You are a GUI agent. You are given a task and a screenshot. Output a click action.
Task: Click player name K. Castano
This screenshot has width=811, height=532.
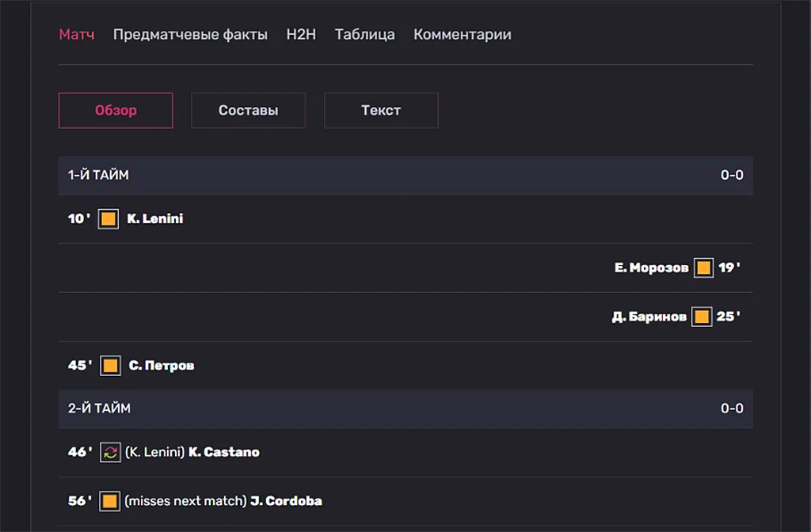(x=224, y=452)
